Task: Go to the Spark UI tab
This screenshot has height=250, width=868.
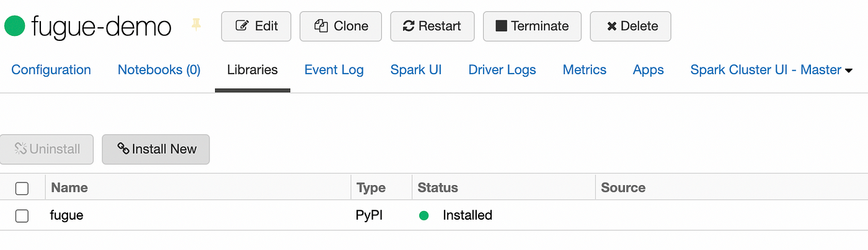Action: 416,70
